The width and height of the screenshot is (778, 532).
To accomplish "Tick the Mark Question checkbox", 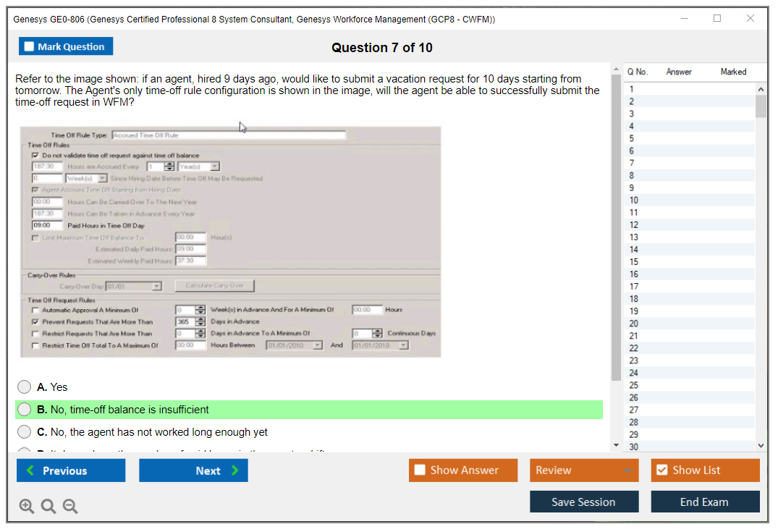I will (30, 47).
